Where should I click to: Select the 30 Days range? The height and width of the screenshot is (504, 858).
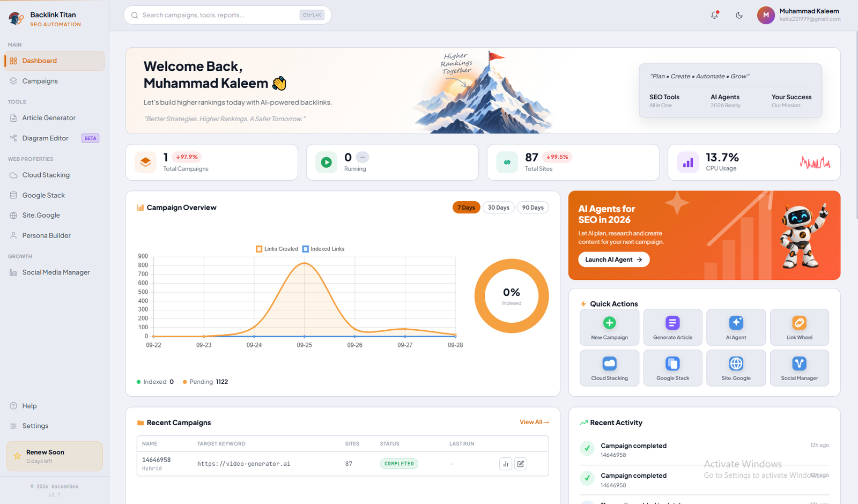(x=499, y=207)
